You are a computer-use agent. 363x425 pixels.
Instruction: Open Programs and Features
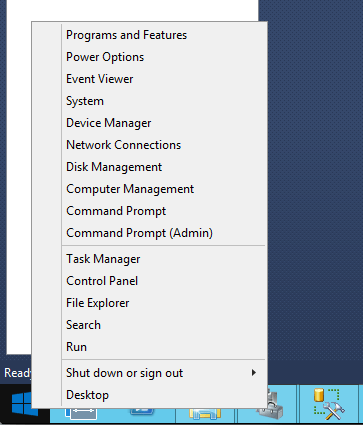pos(126,35)
